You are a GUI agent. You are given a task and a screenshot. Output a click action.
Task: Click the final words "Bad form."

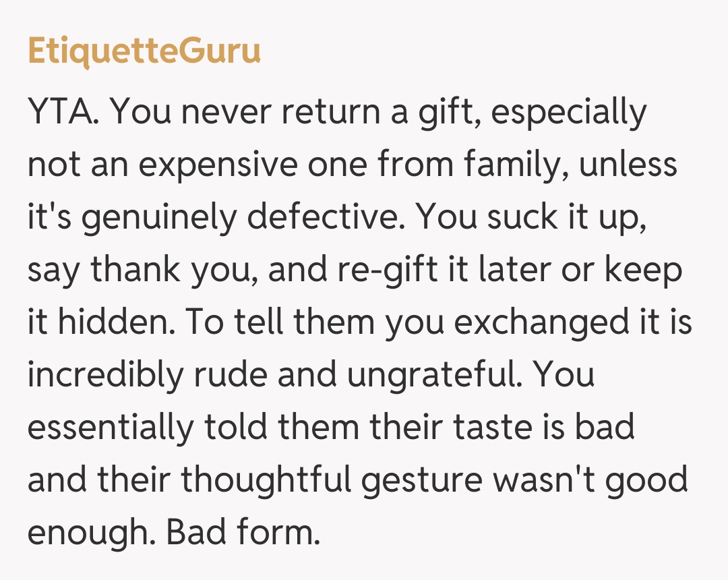242,531
